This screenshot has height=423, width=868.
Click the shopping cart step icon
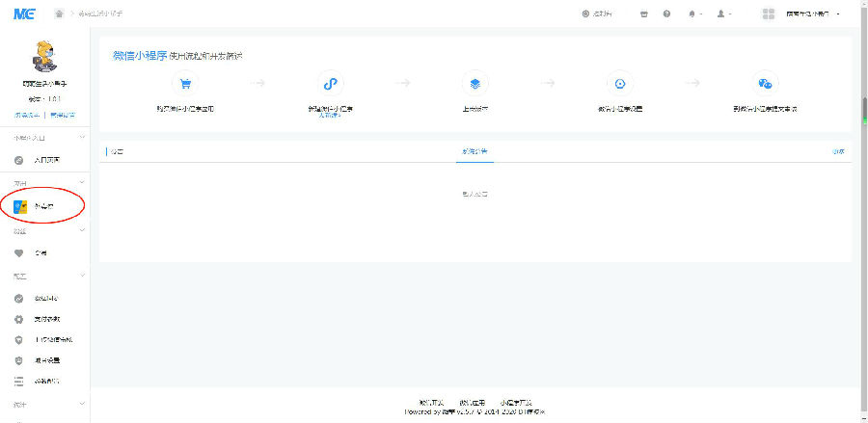[185, 83]
